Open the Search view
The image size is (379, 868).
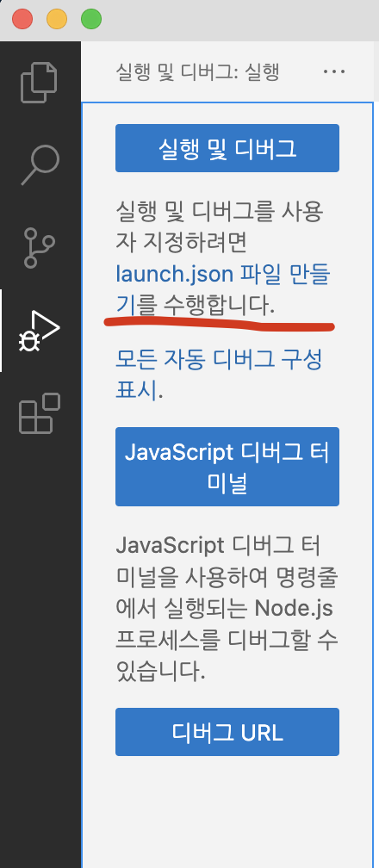pyautogui.click(x=40, y=165)
